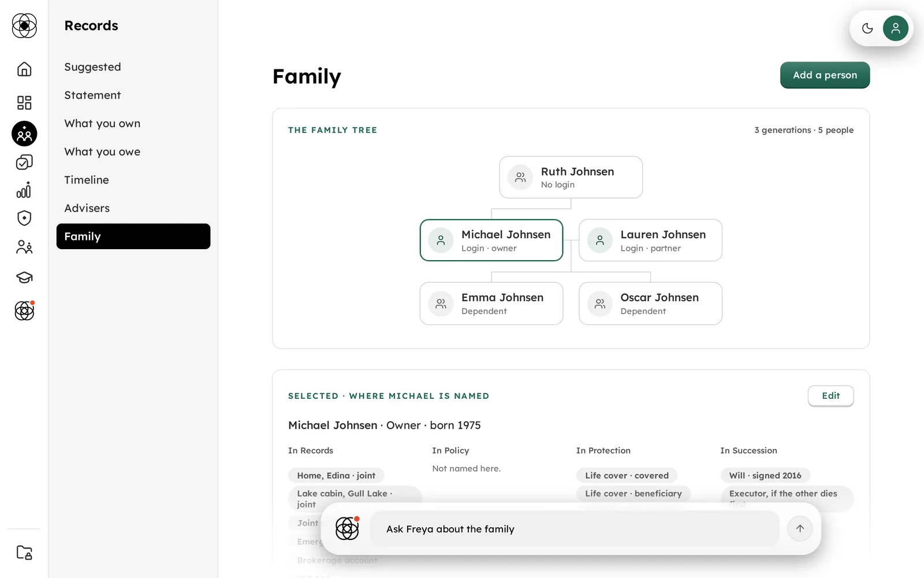Open the dashboard grid icon
The image size is (924, 578).
(x=24, y=103)
